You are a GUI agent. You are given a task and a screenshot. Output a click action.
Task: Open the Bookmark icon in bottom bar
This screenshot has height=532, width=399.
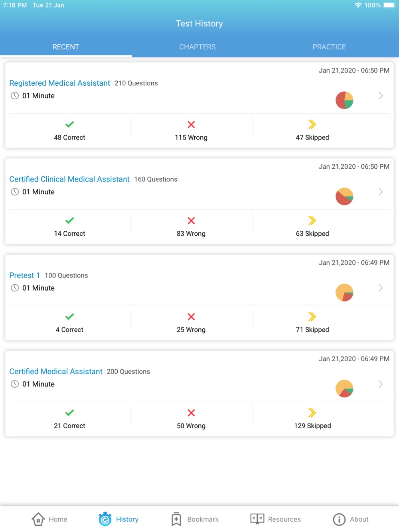point(176,519)
